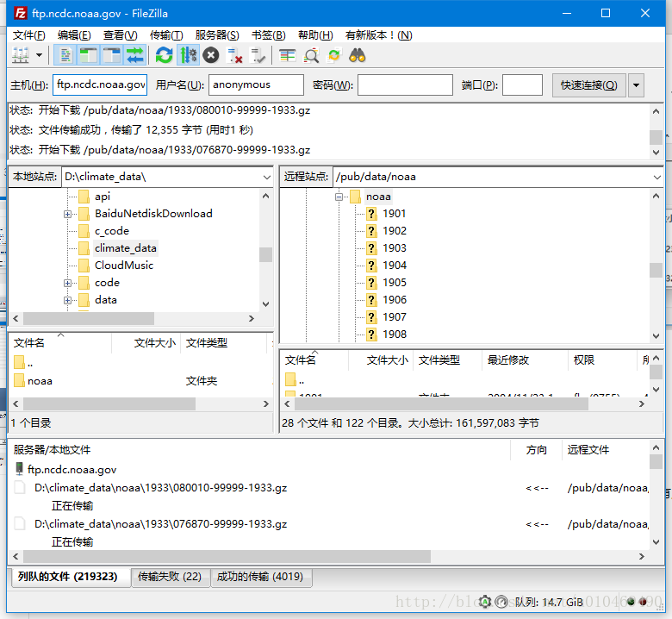
Task: Select remote folder 1908
Action: [394, 335]
